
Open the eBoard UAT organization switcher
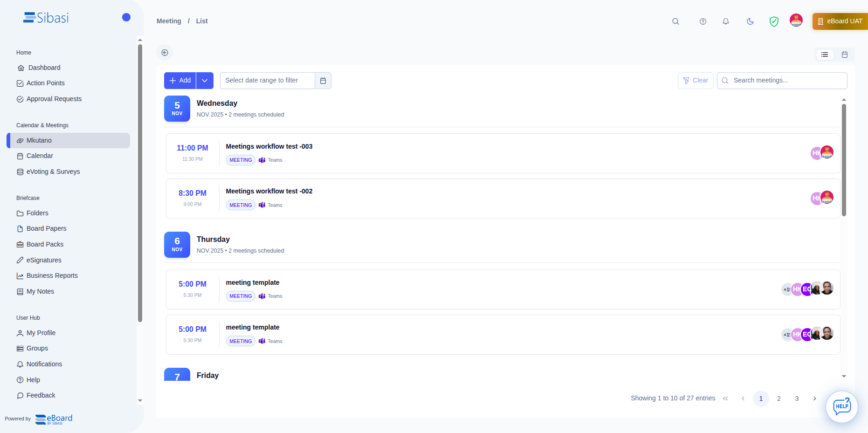840,21
